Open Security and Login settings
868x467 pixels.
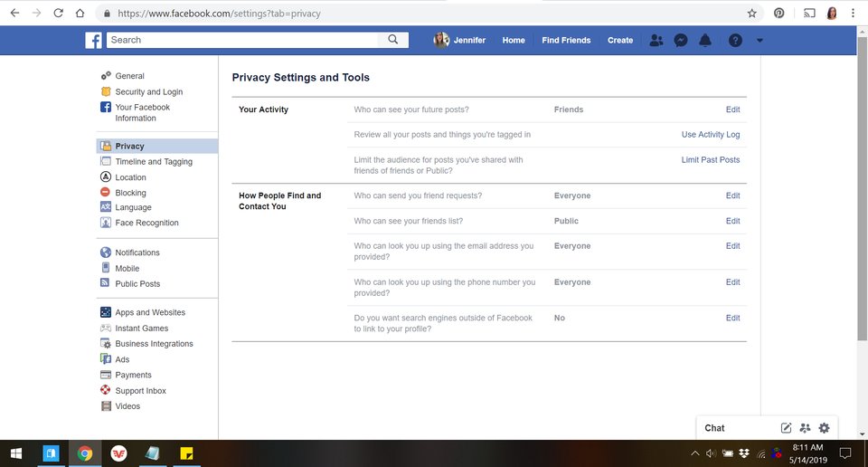tap(148, 92)
